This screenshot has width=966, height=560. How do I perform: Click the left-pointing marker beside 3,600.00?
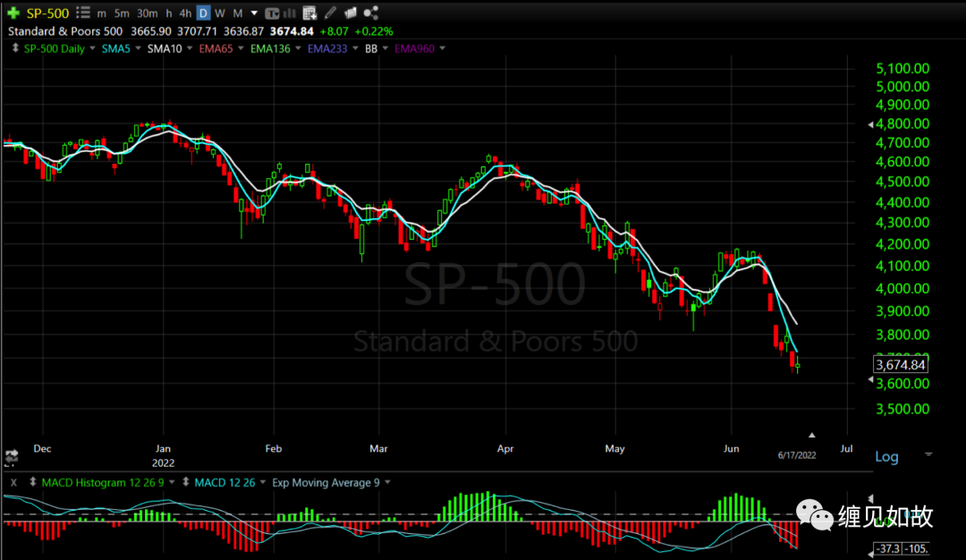click(x=870, y=380)
